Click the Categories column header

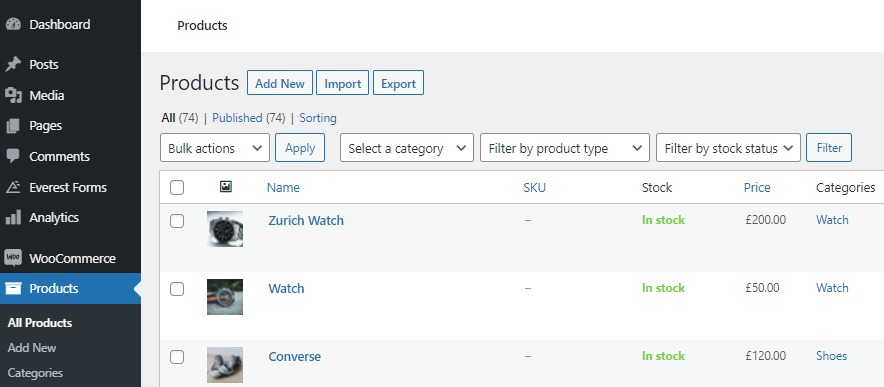pos(846,187)
